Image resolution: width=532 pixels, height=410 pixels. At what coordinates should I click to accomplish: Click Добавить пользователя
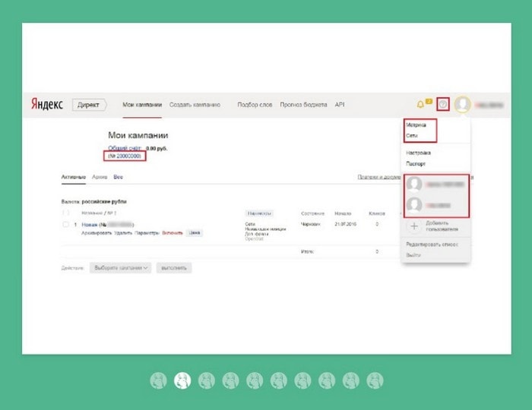click(442, 226)
